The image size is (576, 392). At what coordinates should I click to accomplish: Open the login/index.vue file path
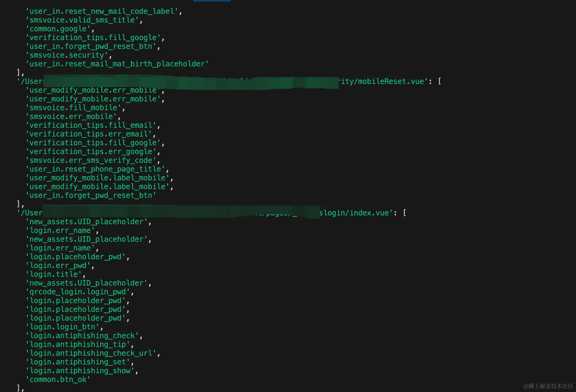pyautogui.click(x=355, y=213)
